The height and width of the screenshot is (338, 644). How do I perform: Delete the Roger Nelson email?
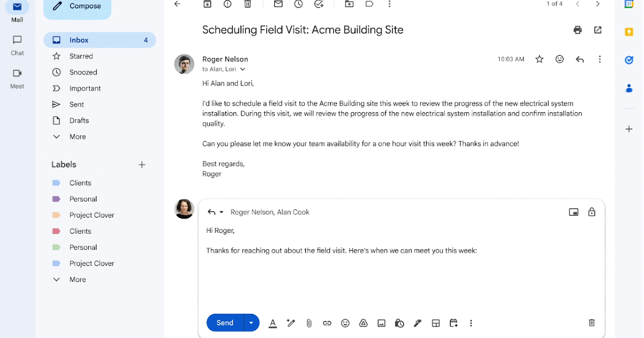coord(247,4)
